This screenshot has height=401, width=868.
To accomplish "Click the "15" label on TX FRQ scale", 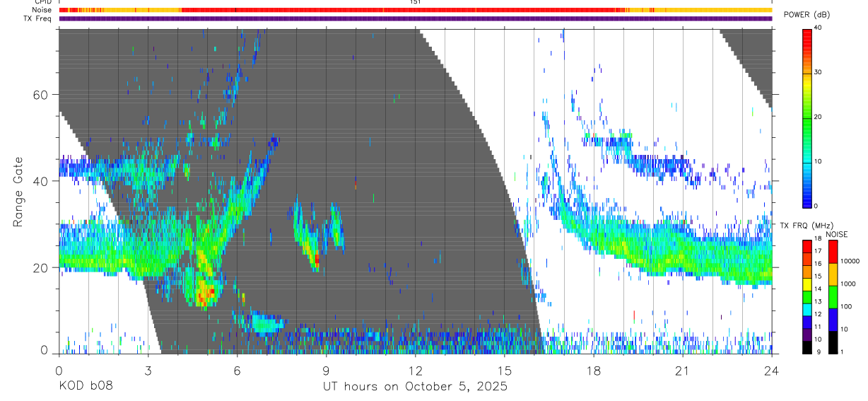I will coord(818,277).
